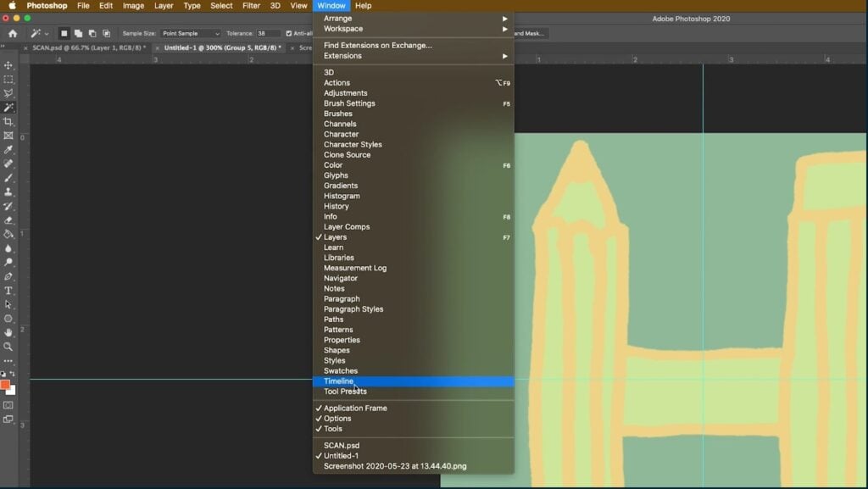Open the Photoshop application menu
Screen dimensions: 868x489
coord(47,6)
